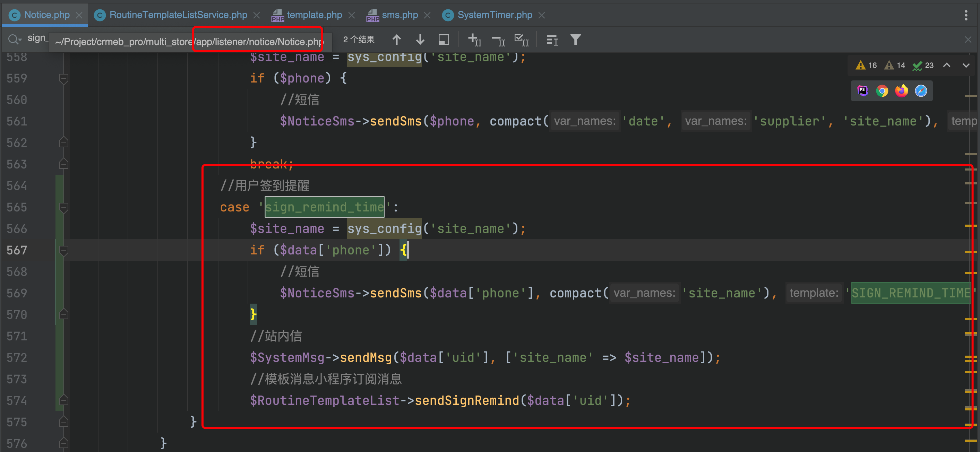Viewport: 980px width, 452px height.
Task: Add selection for next occurrence
Action: click(x=475, y=40)
